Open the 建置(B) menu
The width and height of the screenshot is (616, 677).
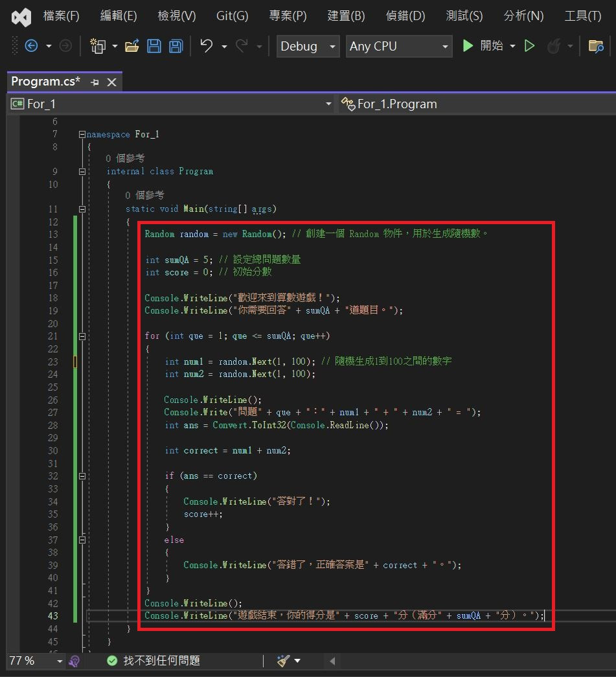tap(346, 16)
